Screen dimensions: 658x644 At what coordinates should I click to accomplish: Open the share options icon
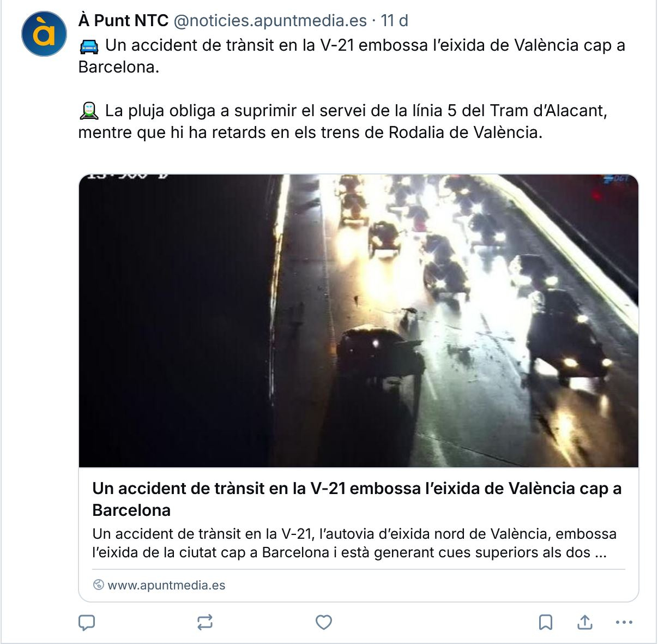585,622
